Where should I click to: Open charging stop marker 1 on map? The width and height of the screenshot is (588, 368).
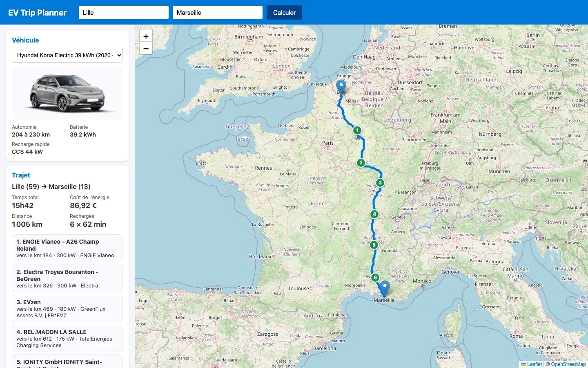pos(357,130)
